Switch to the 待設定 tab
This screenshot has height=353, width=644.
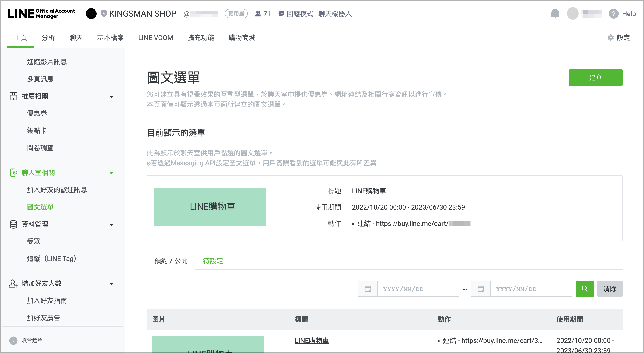pyautogui.click(x=213, y=261)
